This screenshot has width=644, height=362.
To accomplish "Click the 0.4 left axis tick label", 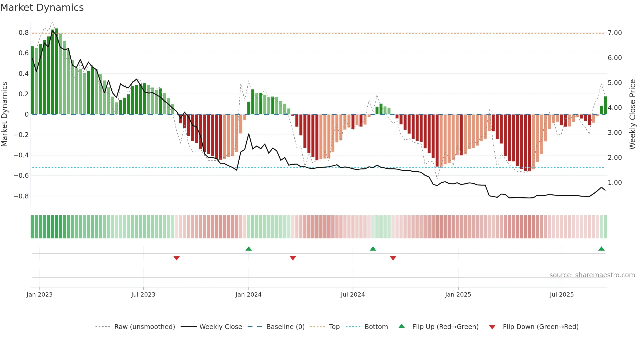I will pos(24,73).
